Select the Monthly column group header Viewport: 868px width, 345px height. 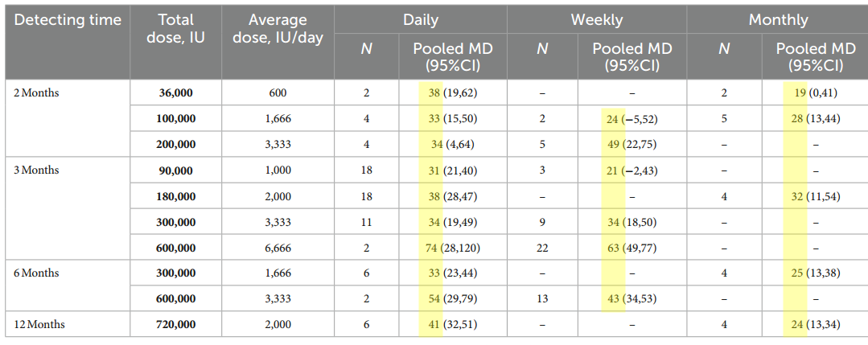coord(777,20)
